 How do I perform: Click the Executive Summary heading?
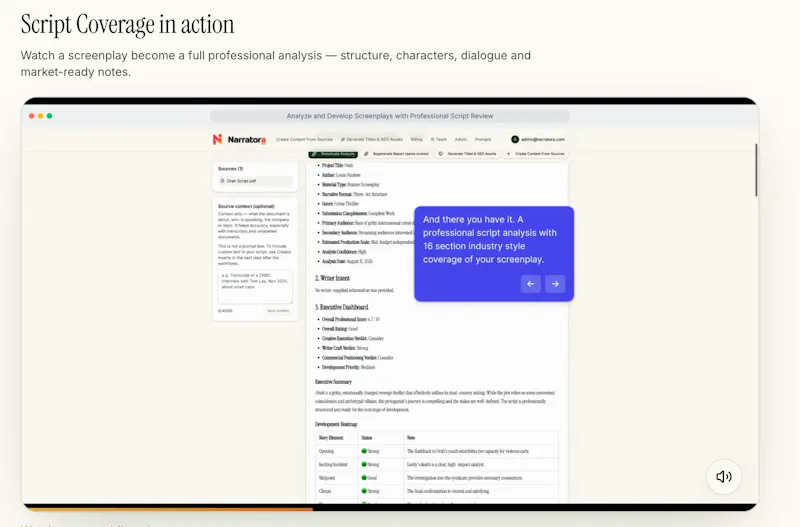point(333,382)
